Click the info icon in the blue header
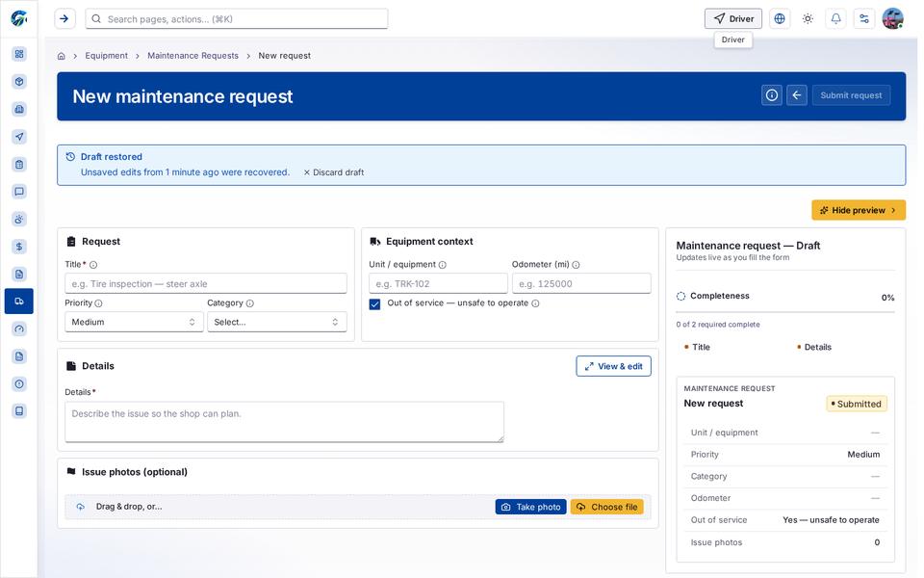This screenshot has height=578, width=924. click(x=772, y=95)
